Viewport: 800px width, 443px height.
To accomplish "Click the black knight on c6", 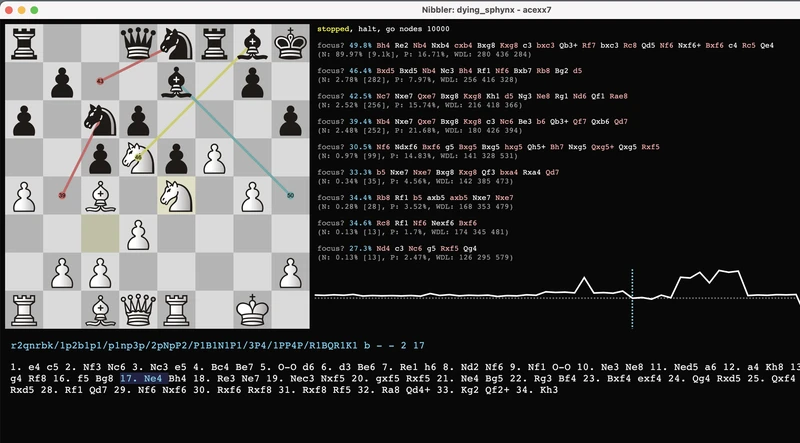I will coord(100,119).
